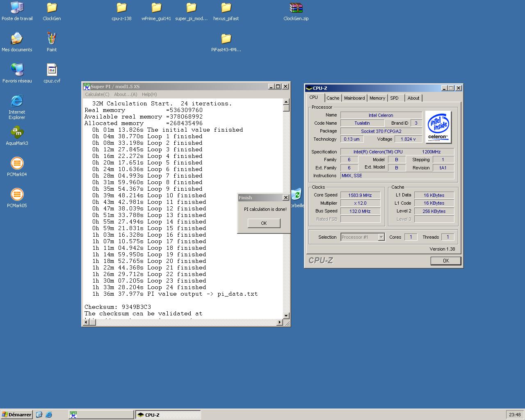
Task: Click the Version 1.38 label
Action: (x=442, y=249)
